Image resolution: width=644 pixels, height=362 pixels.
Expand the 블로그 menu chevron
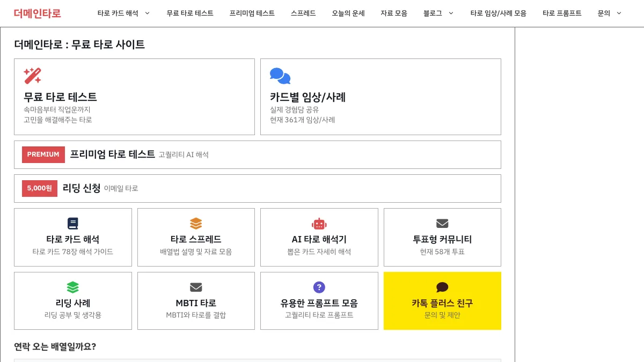click(451, 13)
